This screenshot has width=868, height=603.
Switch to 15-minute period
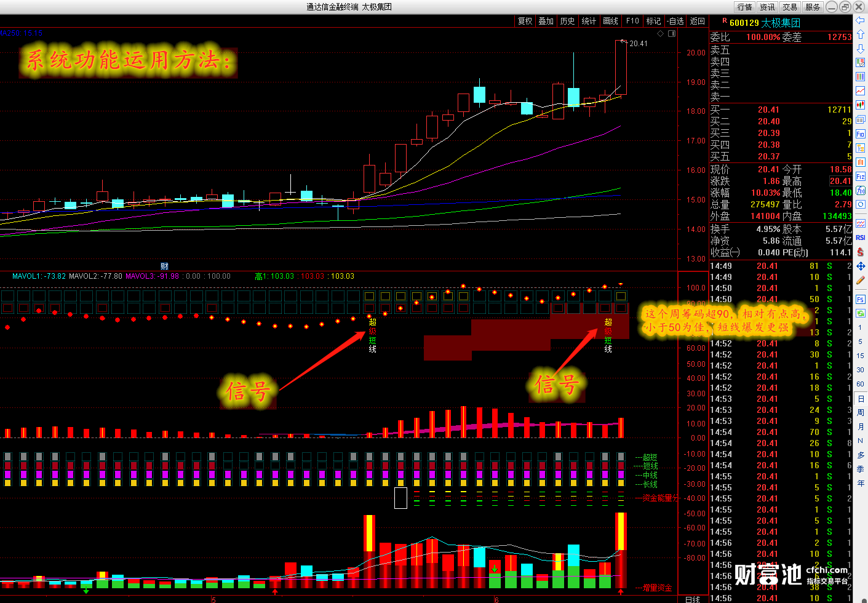point(860,356)
